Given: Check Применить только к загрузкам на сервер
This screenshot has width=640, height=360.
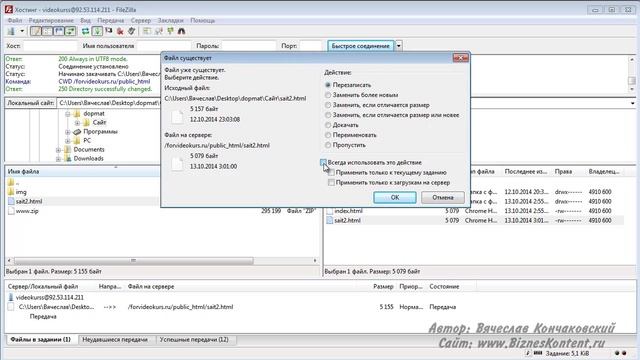Looking at the screenshot, I should click(331, 182).
